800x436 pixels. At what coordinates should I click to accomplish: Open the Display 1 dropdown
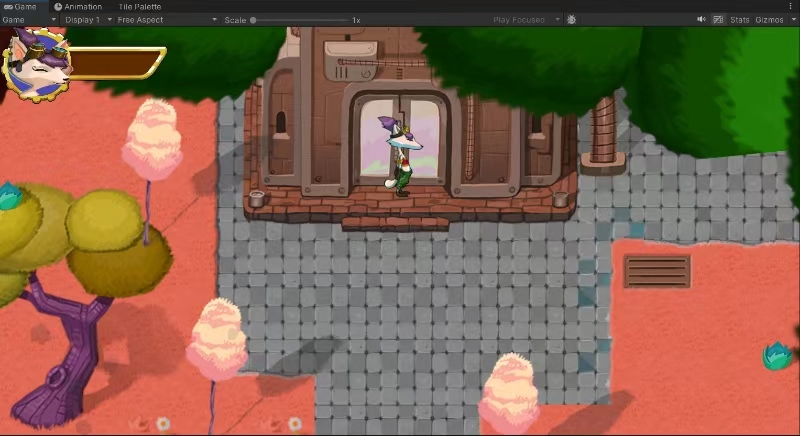click(84, 20)
